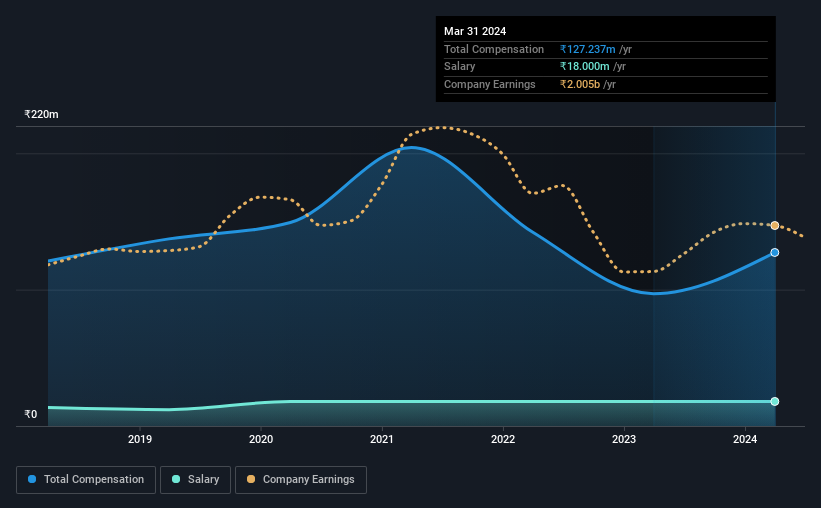Click the blue dot in Total Compensation legend
The height and width of the screenshot is (508, 821).
click(32, 479)
